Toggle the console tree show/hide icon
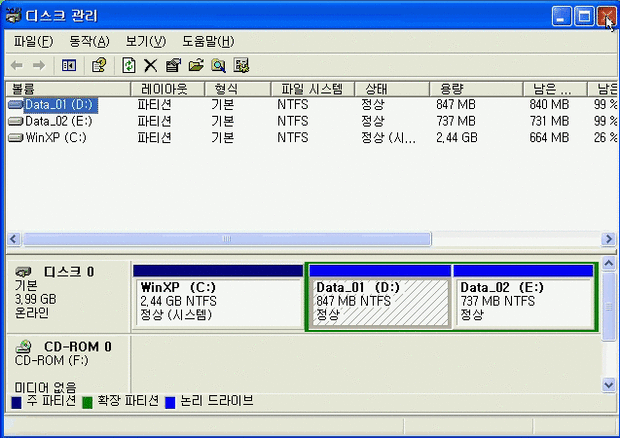The width and height of the screenshot is (620, 438). (69, 65)
